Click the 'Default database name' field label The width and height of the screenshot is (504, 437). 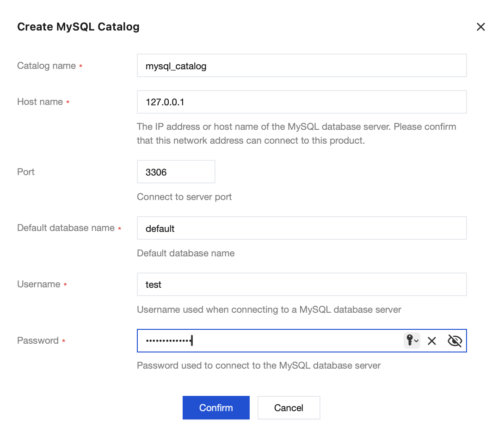[66, 228]
